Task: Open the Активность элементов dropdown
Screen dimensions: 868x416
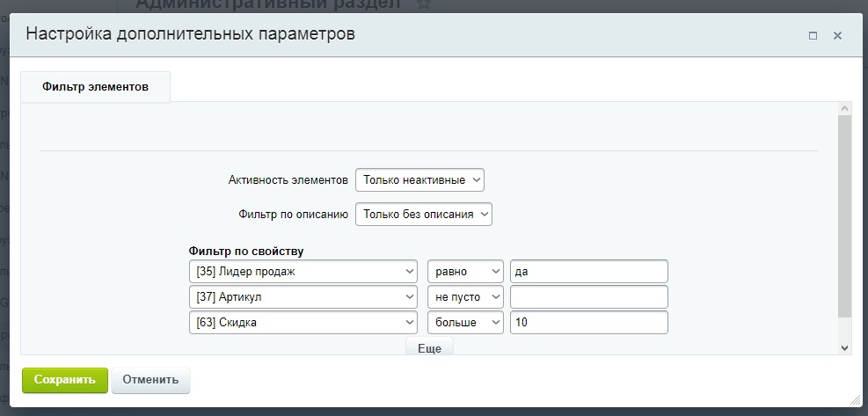Action: tap(419, 179)
